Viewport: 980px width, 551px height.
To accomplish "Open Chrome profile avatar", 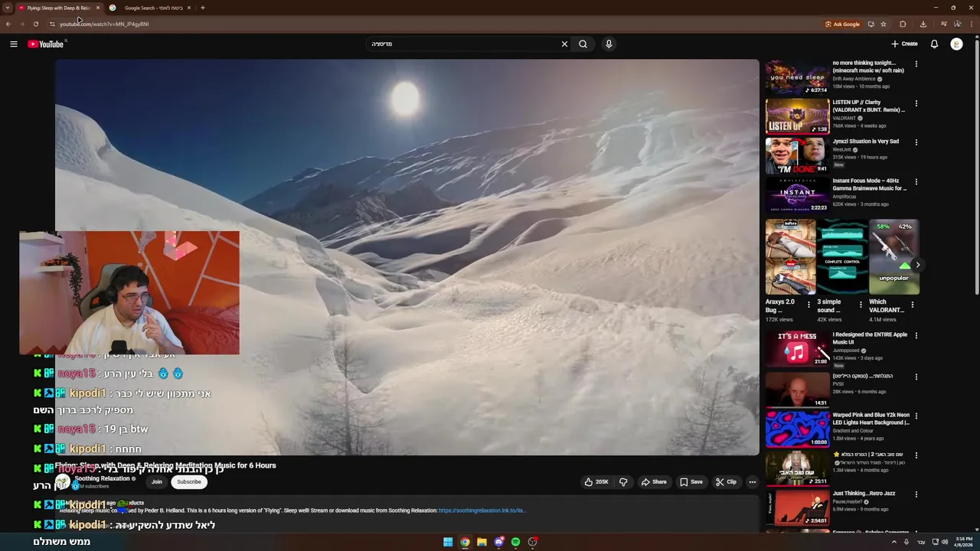I will (x=957, y=24).
